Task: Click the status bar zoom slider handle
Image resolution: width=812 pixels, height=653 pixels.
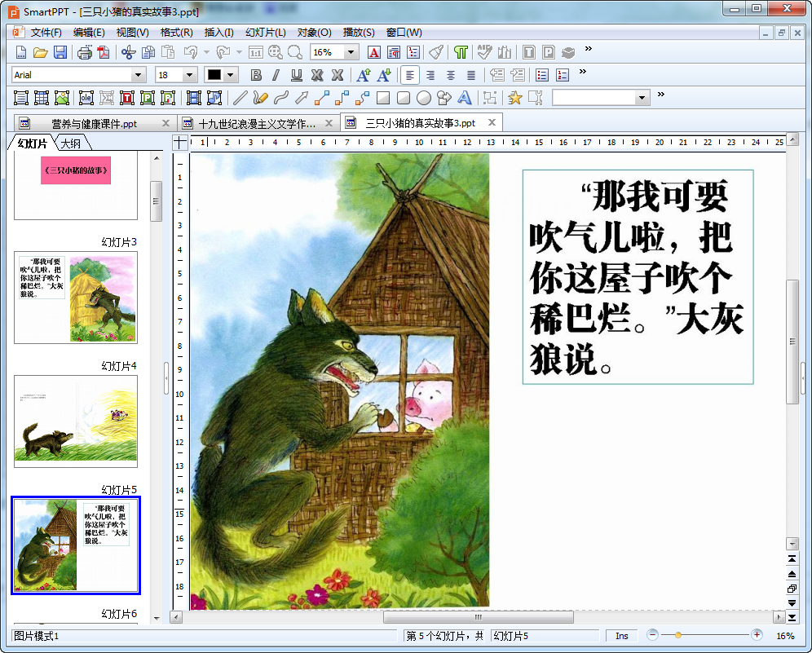Action: coord(677,635)
